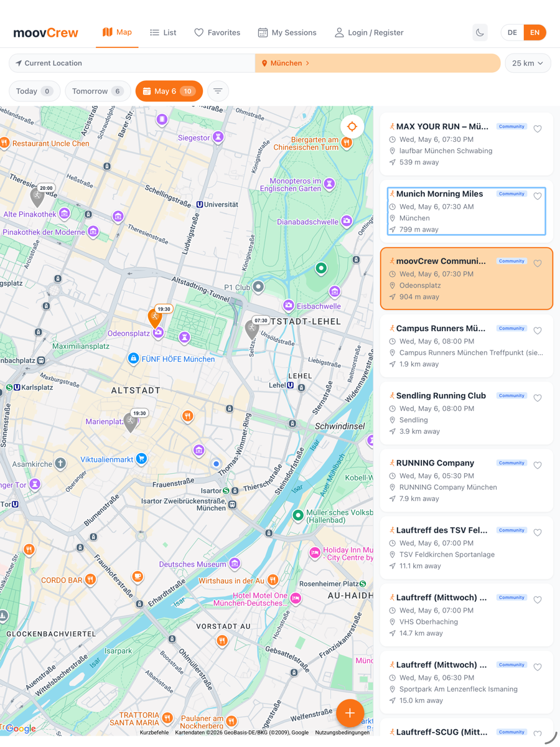Click the 19:30 Odeonsplatz runner map pin
The width and height of the screenshot is (560, 747).
155,317
